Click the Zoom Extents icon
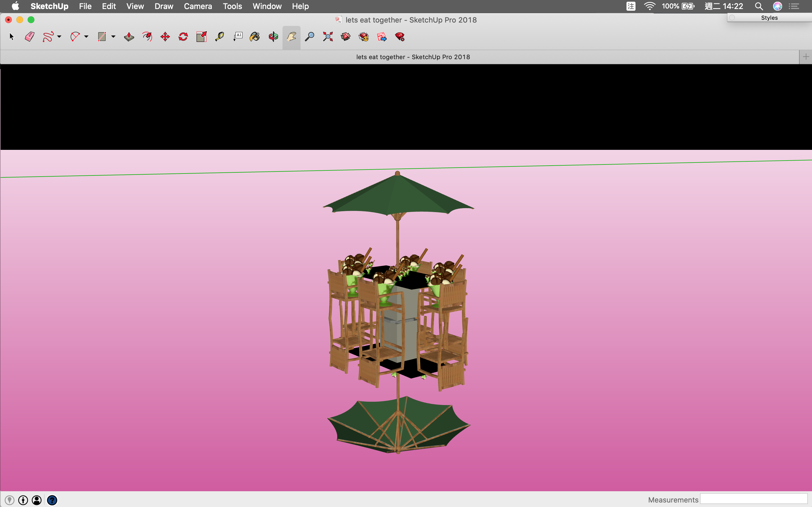 pos(328,37)
